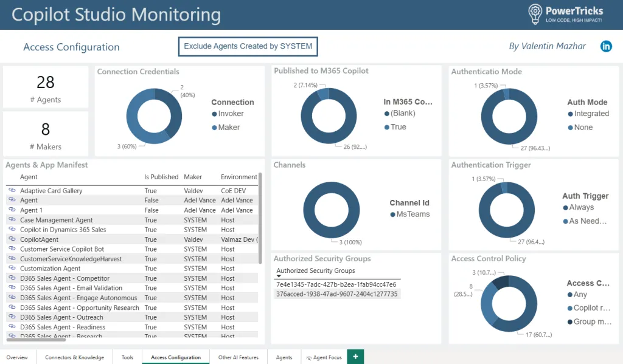
Task: Open the Connectors & Knowledge tab
Action: pos(74,357)
